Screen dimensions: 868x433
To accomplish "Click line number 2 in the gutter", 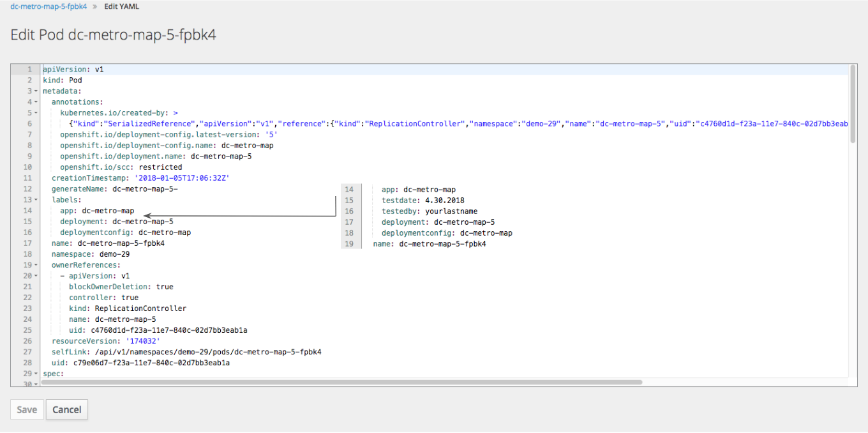I will point(29,80).
